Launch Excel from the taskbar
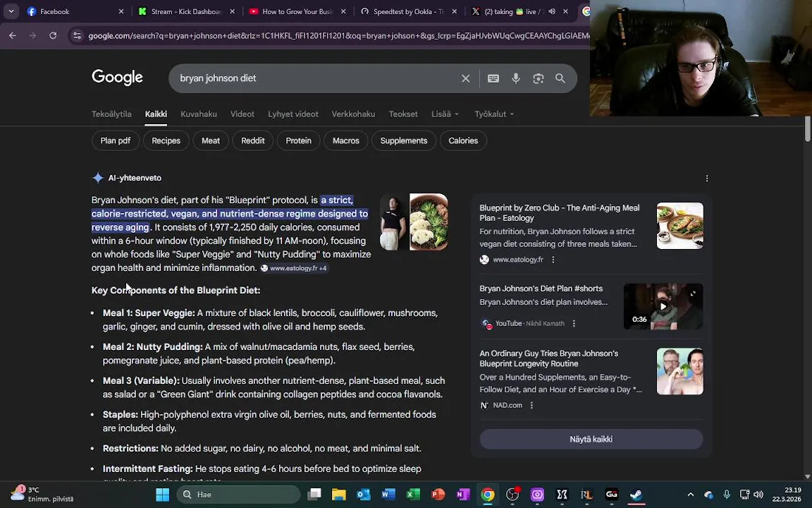Screen dimensions: 812x508 click(413, 495)
